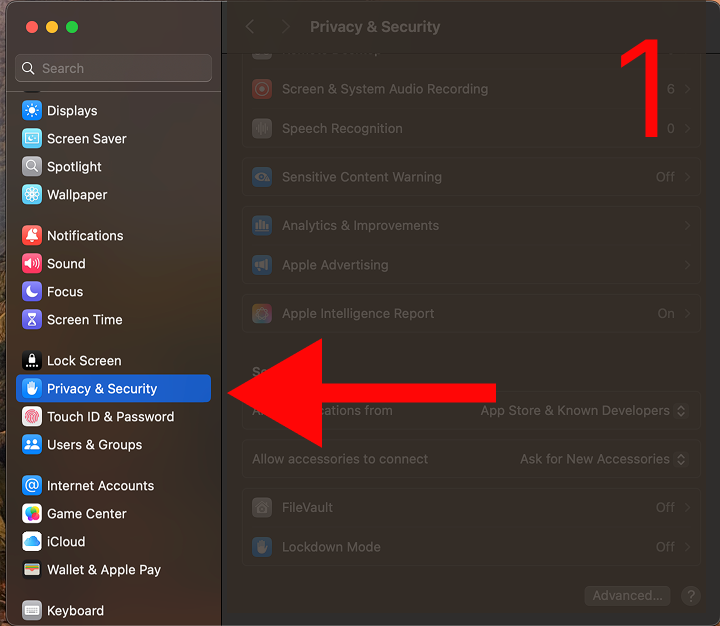Click the Allow accessories to connect label
The width and height of the screenshot is (720, 626).
tap(340, 459)
